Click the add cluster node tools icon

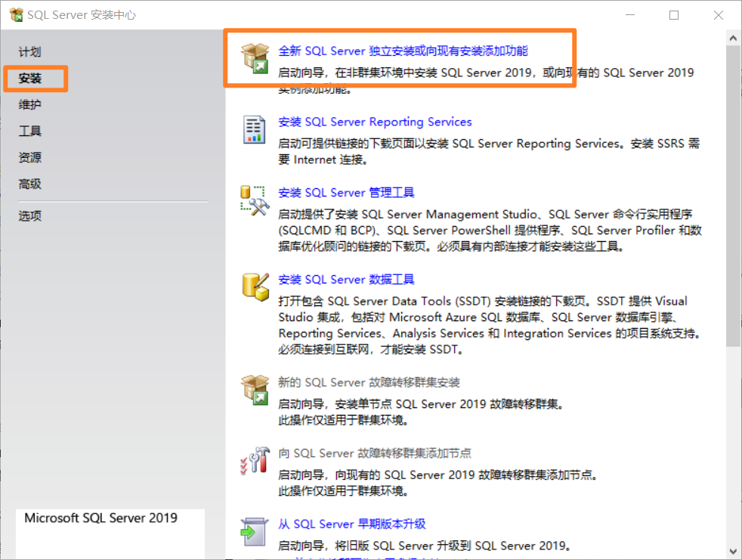[x=255, y=460]
